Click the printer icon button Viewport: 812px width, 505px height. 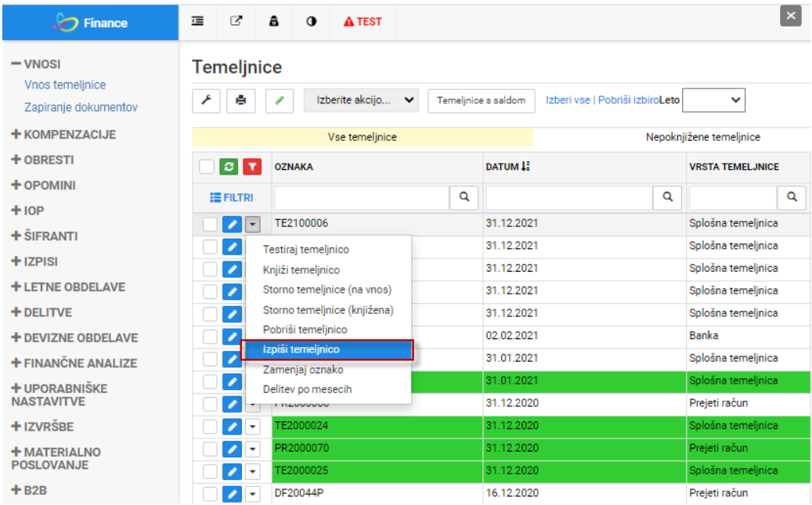(241, 100)
